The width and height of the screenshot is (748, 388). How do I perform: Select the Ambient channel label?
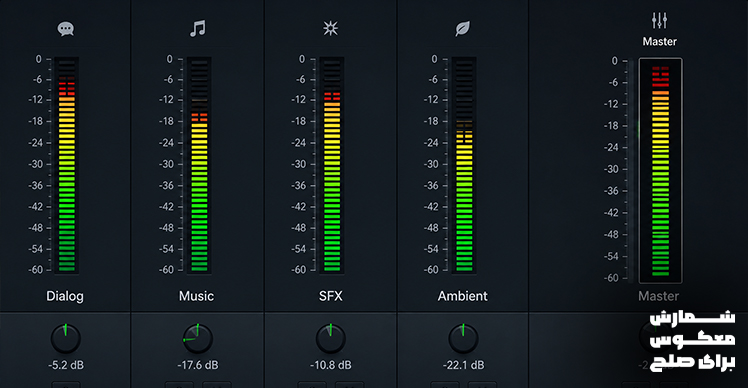click(463, 296)
